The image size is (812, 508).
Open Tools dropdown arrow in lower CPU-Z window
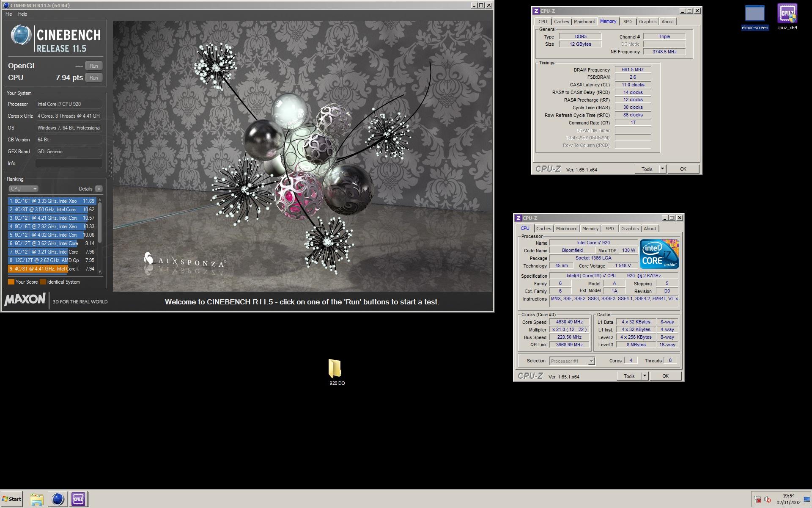pos(645,376)
